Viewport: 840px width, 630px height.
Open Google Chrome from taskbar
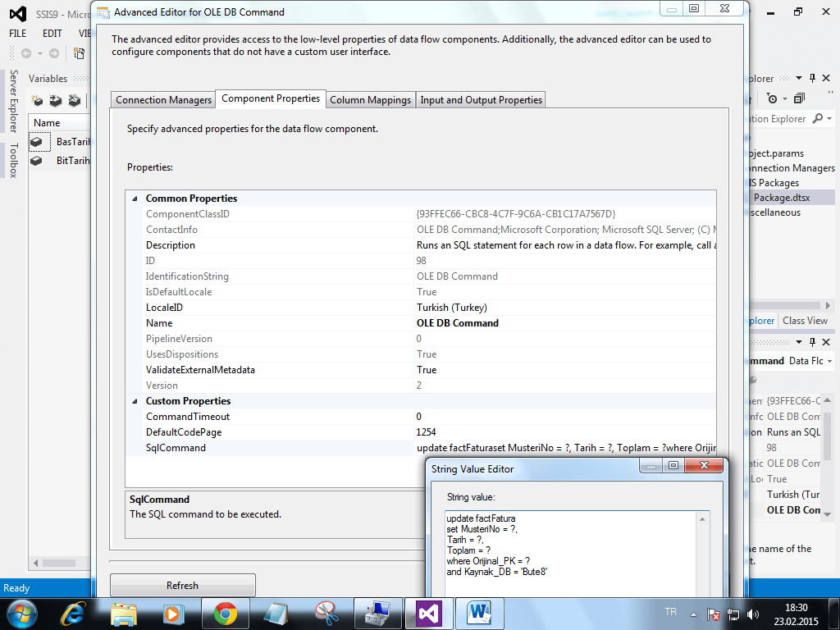(x=225, y=614)
